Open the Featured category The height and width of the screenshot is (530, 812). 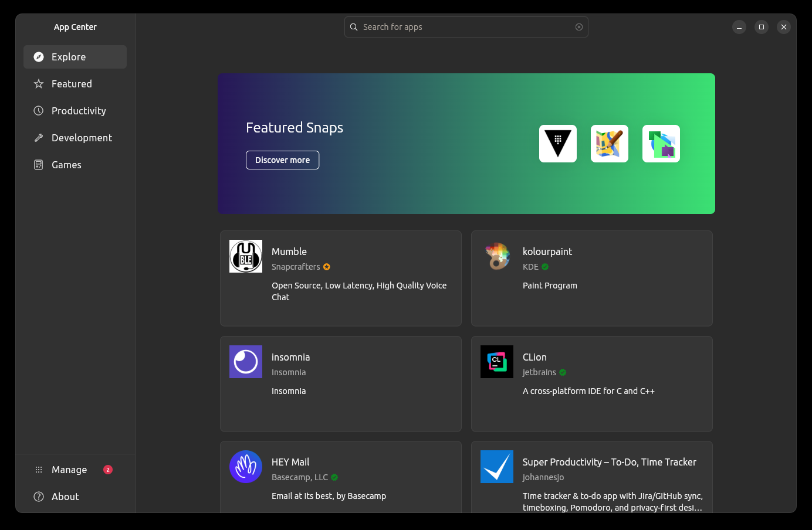pyautogui.click(x=75, y=83)
